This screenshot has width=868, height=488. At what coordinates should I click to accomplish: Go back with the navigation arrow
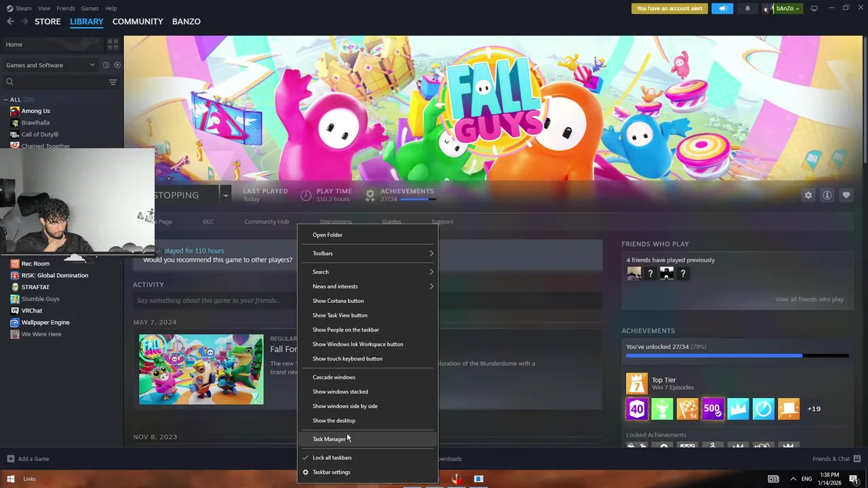point(10,22)
